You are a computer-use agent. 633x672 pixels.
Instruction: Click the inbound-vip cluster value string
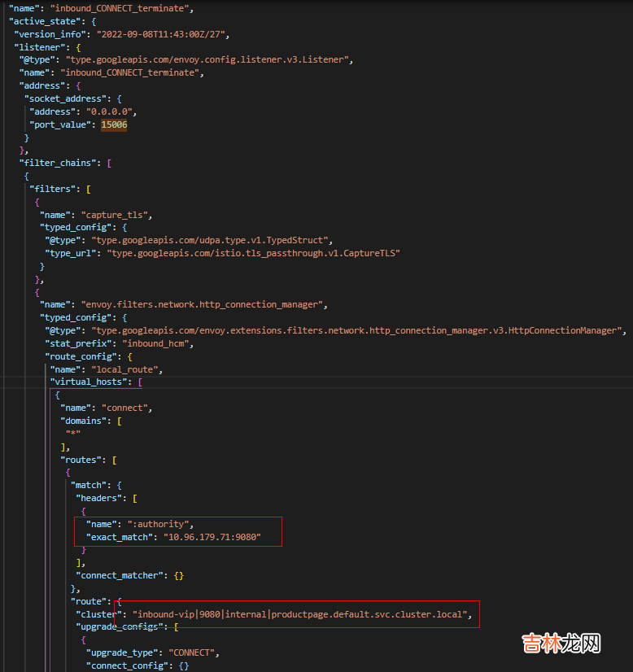301,614
